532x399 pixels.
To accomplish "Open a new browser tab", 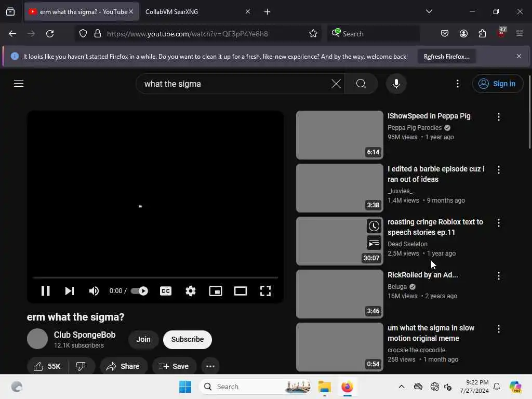I will (x=268, y=12).
